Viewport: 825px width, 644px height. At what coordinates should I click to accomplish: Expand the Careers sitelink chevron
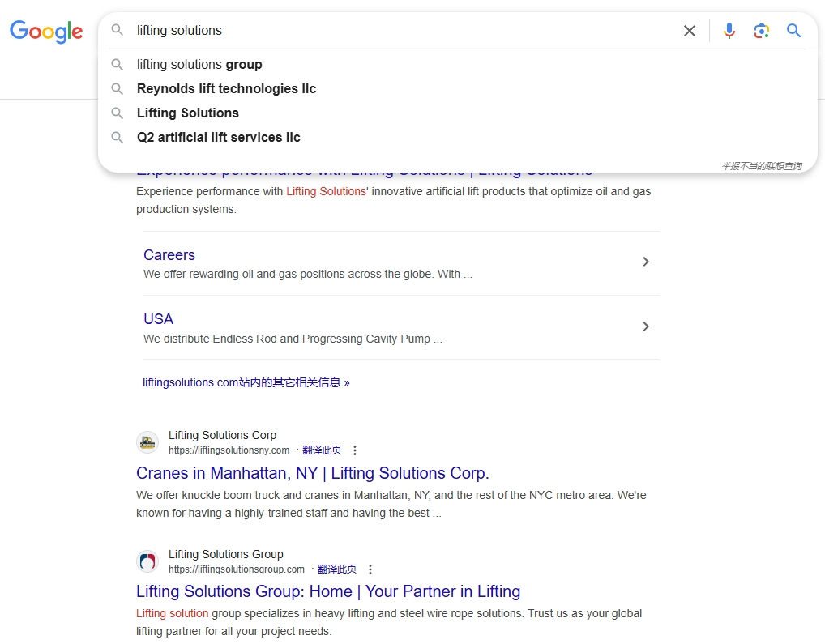click(x=645, y=262)
